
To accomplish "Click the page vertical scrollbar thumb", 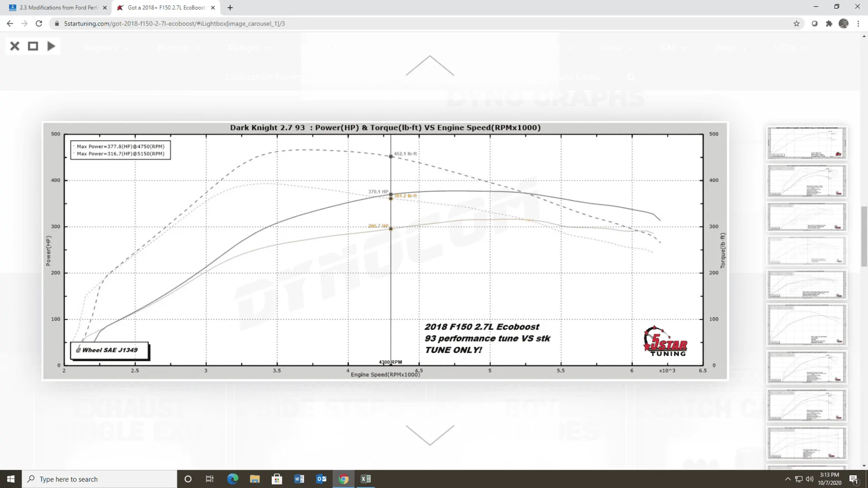I will [863, 236].
